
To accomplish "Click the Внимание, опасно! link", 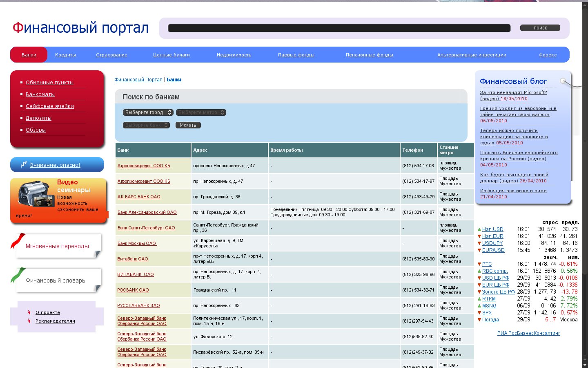I will (55, 165).
